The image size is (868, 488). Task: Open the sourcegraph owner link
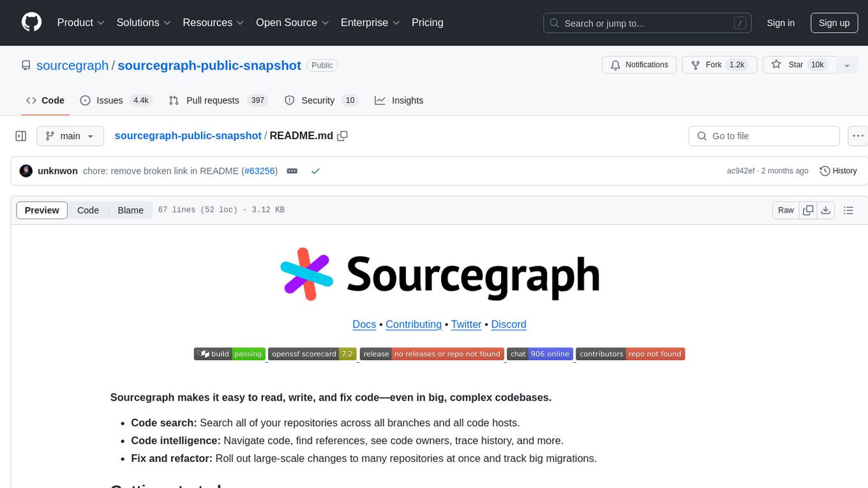[x=73, y=65]
